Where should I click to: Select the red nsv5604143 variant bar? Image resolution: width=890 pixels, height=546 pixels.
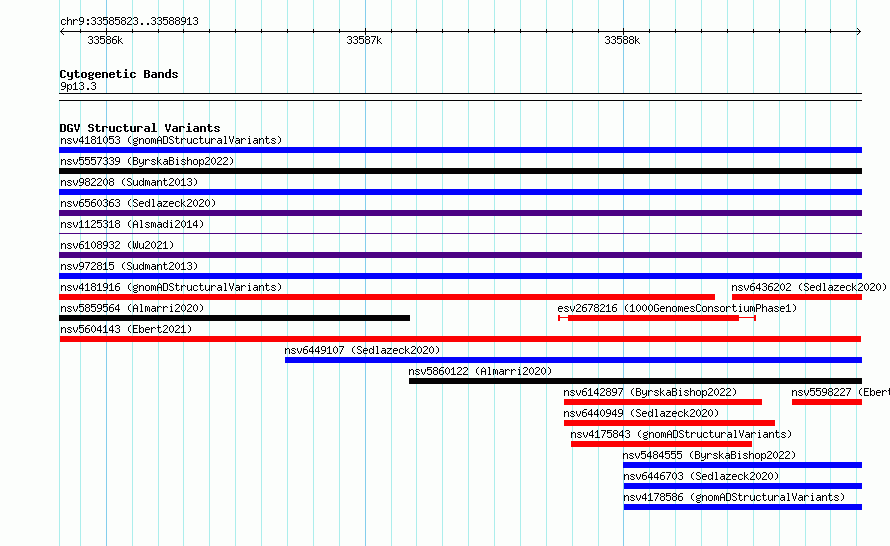coord(460,339)
